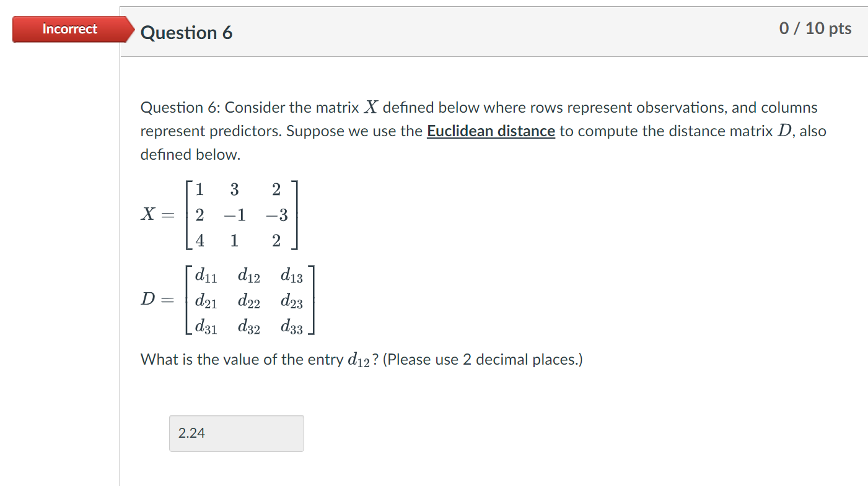The image size is (868, 486).
Task: Click the matrix X definition
Action: tap(218, 215)
